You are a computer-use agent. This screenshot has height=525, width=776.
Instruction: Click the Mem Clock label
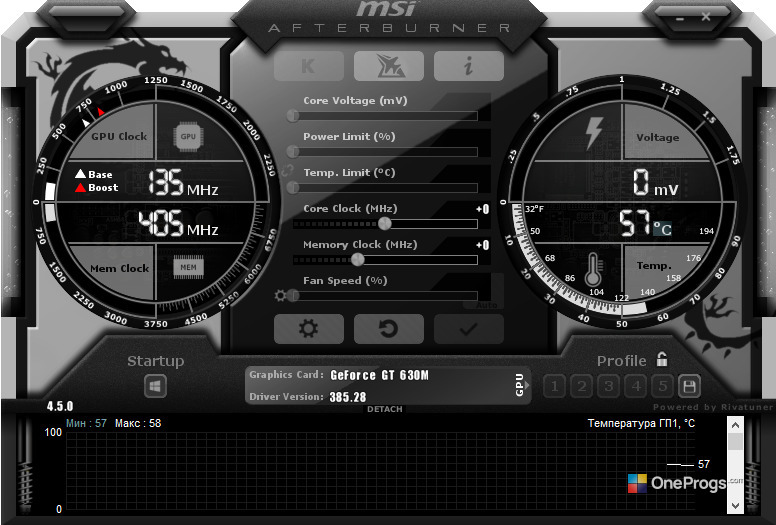(119, 268)
